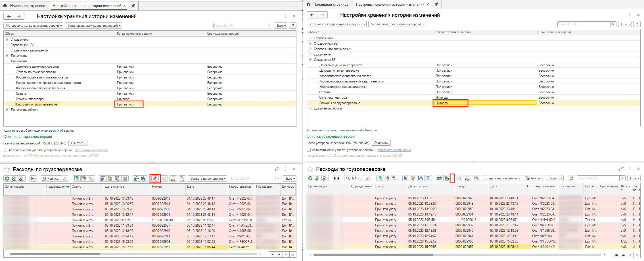
Task: Select document 0000-022957 row in left list
Action: tap(150, 247)
